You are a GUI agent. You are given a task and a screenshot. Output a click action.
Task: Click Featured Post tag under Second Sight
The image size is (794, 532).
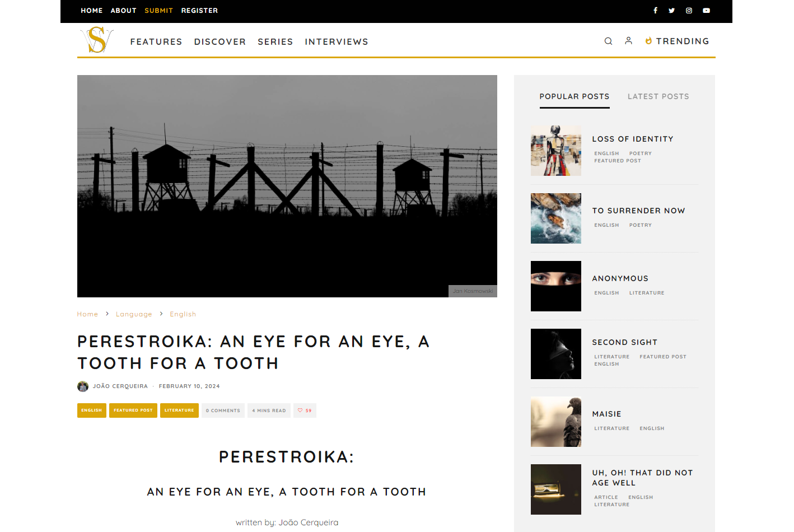click(x=663, y=357)
